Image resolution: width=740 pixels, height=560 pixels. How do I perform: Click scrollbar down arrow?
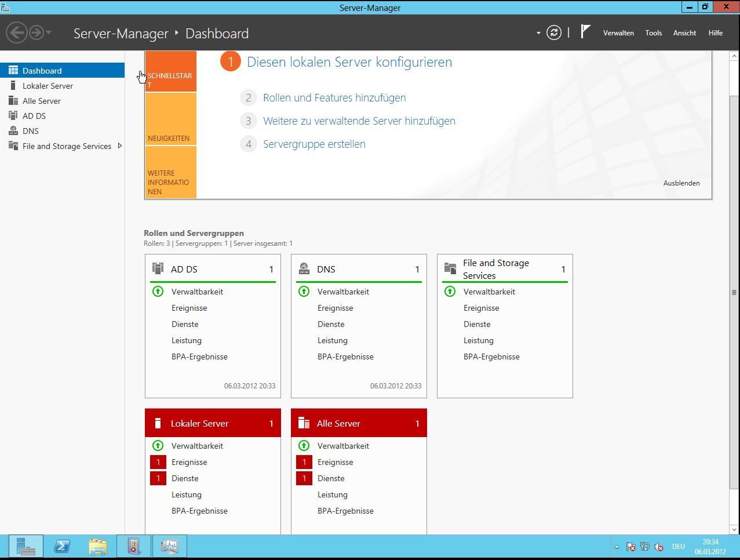[x=734, y=529]
